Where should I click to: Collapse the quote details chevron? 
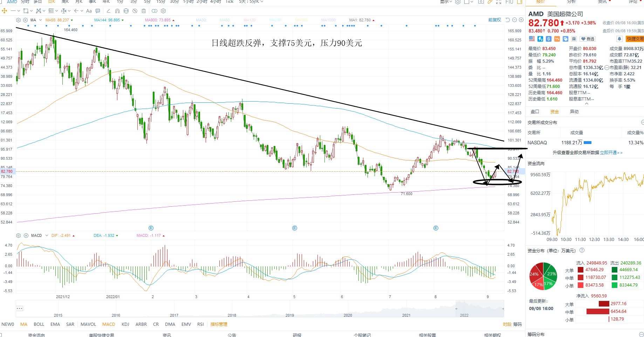(x=587, y=104)
